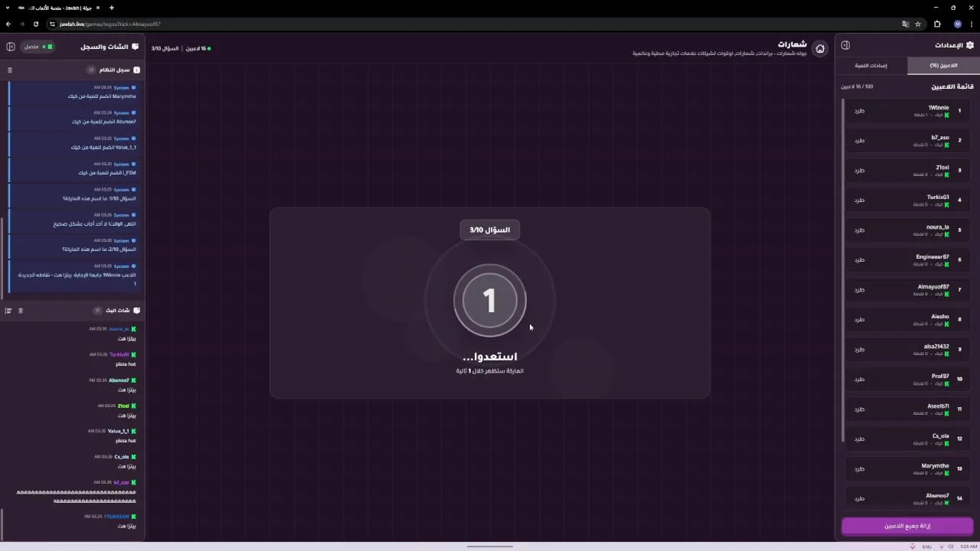Kick player Cs_ola with طرد
The image size is (980, 551).
click(859, 439)
